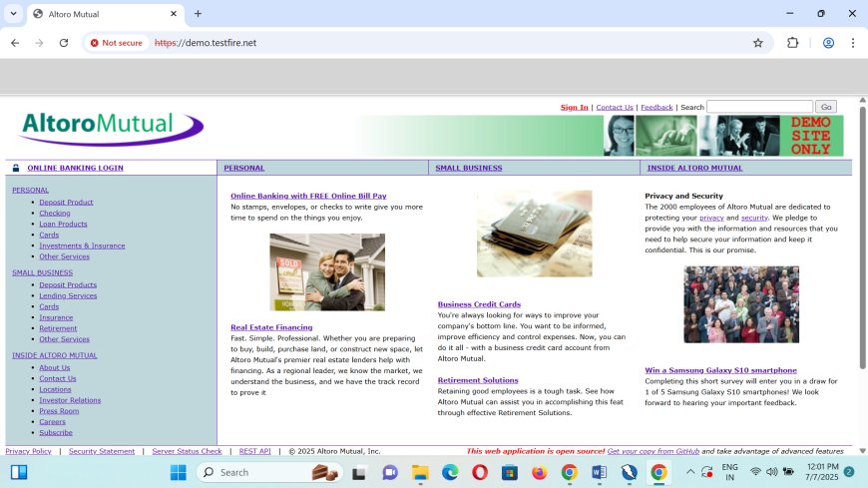Reload the page with the refresh icon
Screen dimensions: 868x488
coord(64,43)
